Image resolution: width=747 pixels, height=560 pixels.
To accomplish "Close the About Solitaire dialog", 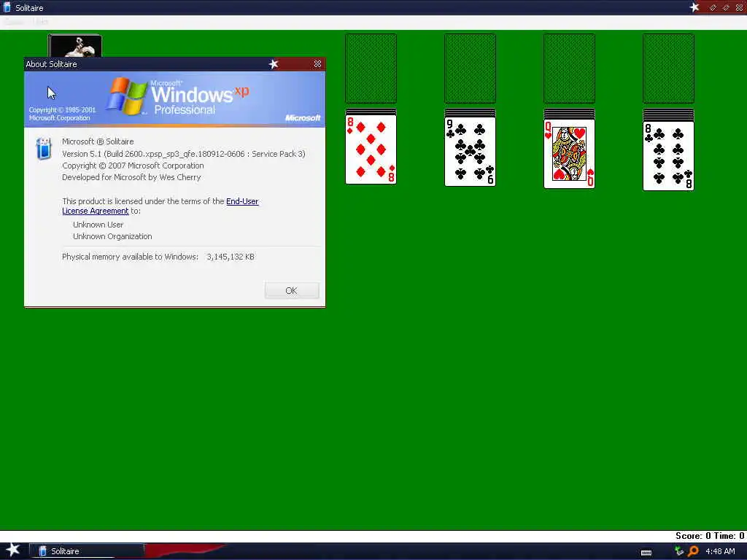I will 317,64.
